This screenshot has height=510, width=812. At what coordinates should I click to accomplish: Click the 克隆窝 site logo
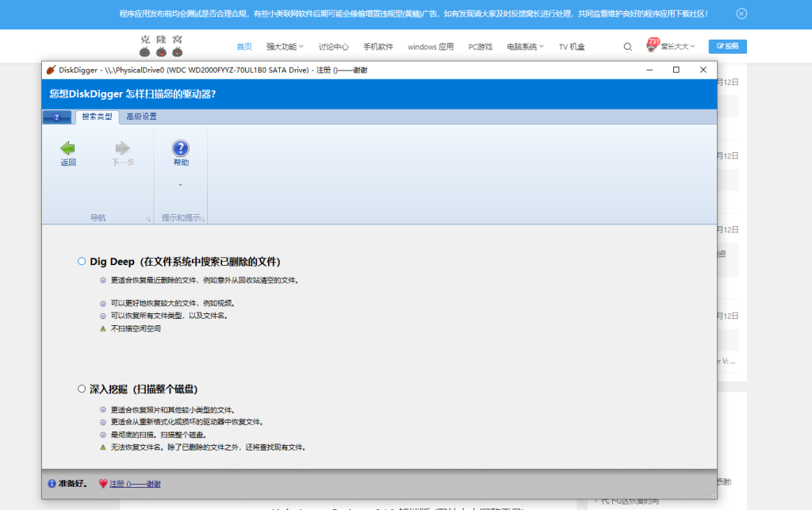click(x=162, y=45)
